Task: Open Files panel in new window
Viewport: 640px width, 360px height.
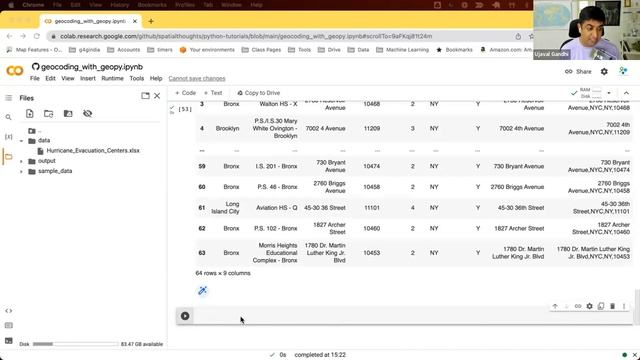Action: click(145, 96)
